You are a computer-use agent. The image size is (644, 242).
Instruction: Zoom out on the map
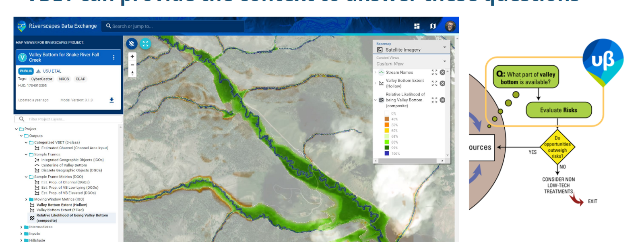click(x=132, y=65)
